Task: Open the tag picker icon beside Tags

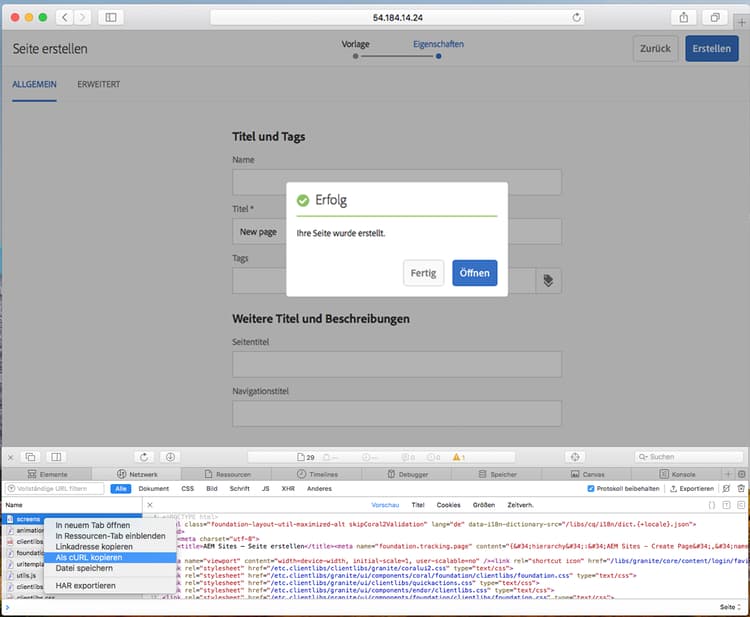Action: click(548, 280)
